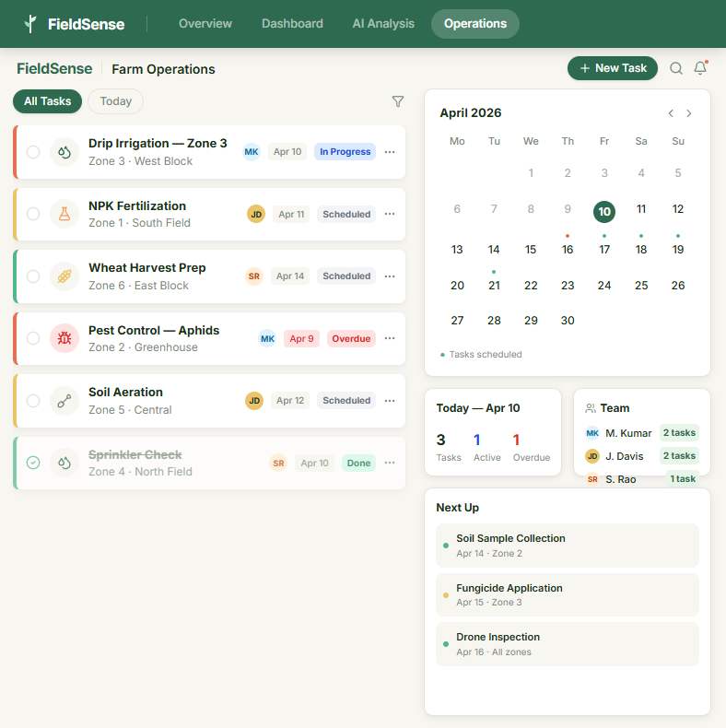Click the NPK Fertilization flask icon
Image resolution: width=726 pixels, height=728 pixels.
[64, 214]
